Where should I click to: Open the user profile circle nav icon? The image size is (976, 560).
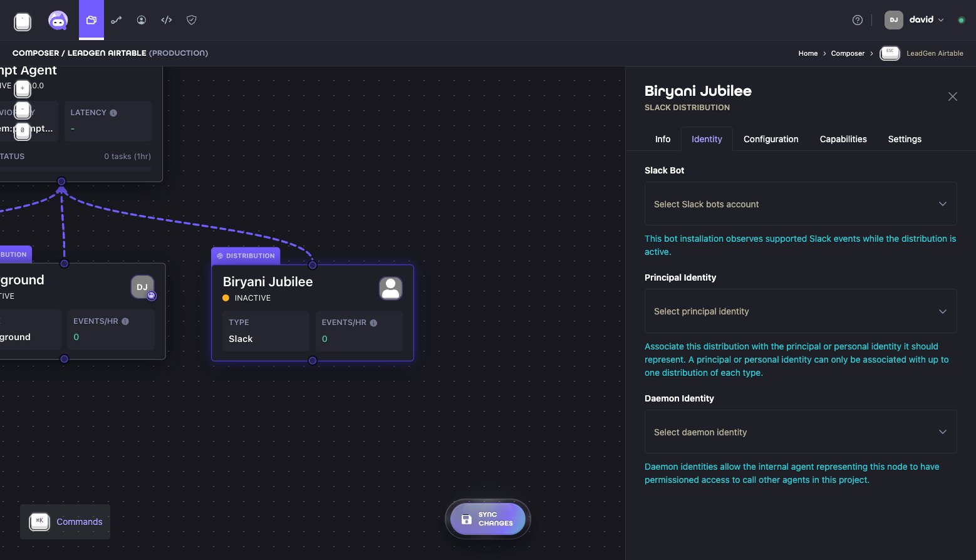(142, 20)
